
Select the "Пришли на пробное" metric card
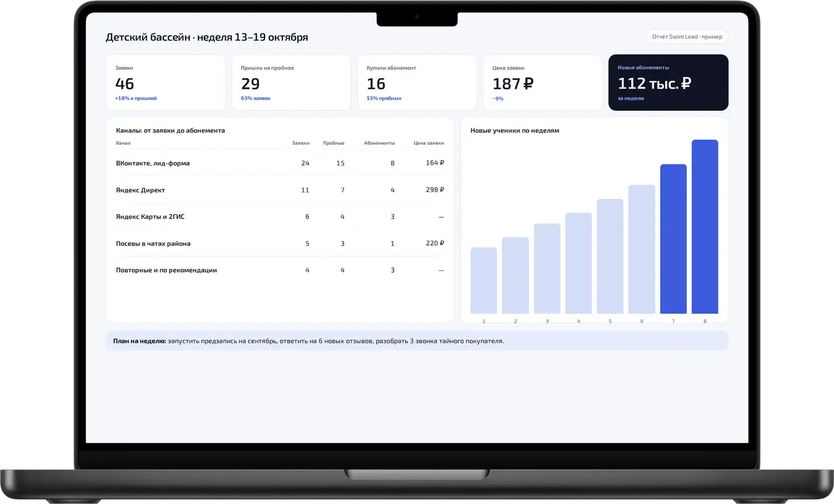pyautogui.click(x=291, y=82)
